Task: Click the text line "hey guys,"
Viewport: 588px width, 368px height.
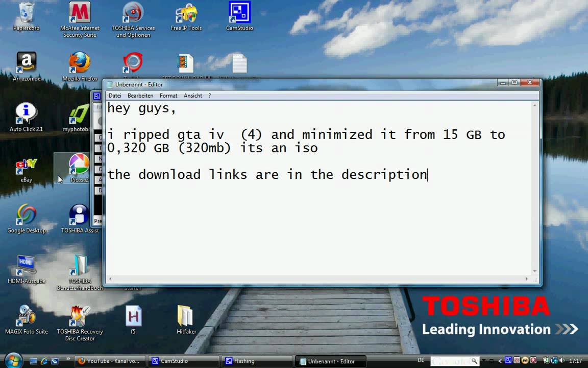Action: pyautogui.click(x=142, y=108)
